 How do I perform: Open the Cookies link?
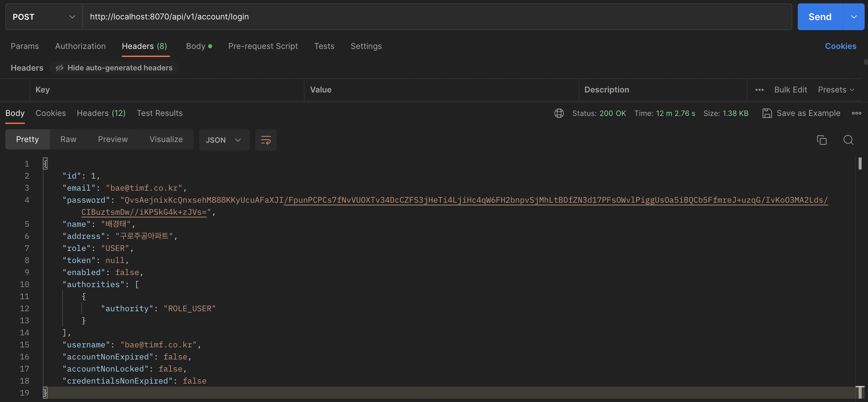pyautogui.click(x=840, y=46)
